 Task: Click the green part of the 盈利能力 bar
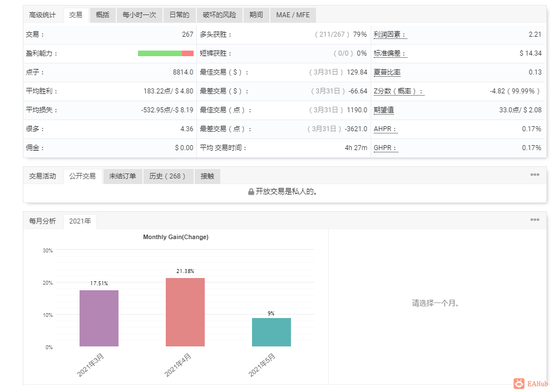tap(160, 53)
